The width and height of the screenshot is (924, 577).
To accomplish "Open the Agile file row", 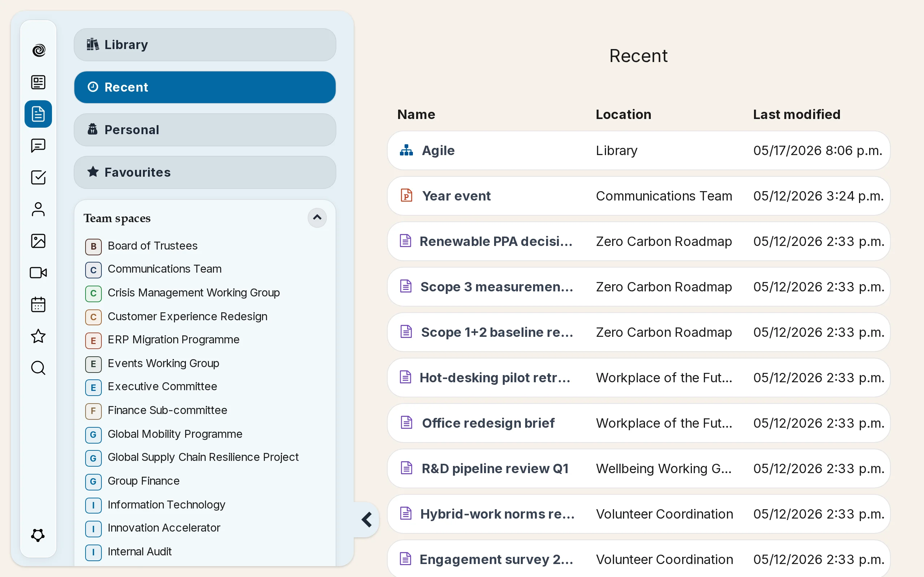I will point(638,150).
